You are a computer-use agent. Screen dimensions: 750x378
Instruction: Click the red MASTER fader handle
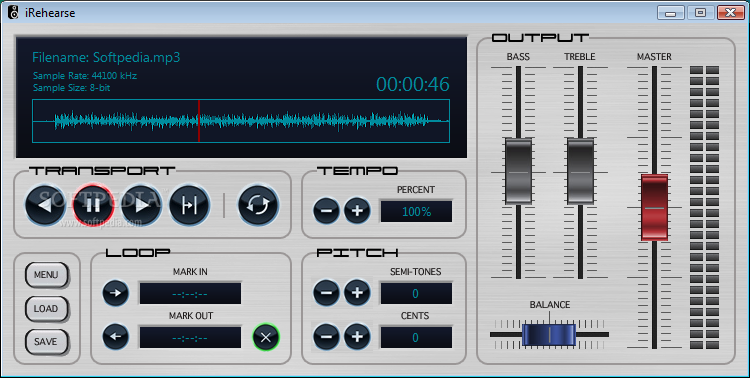(654, 208)
